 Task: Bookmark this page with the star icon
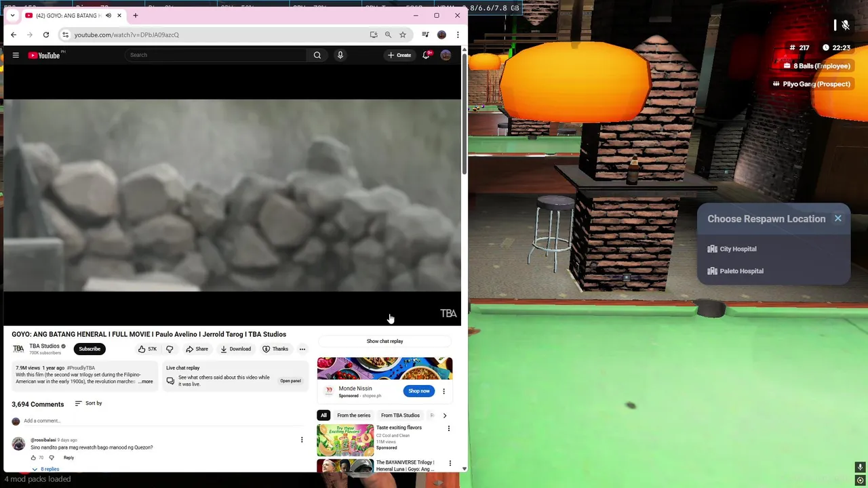403,35
